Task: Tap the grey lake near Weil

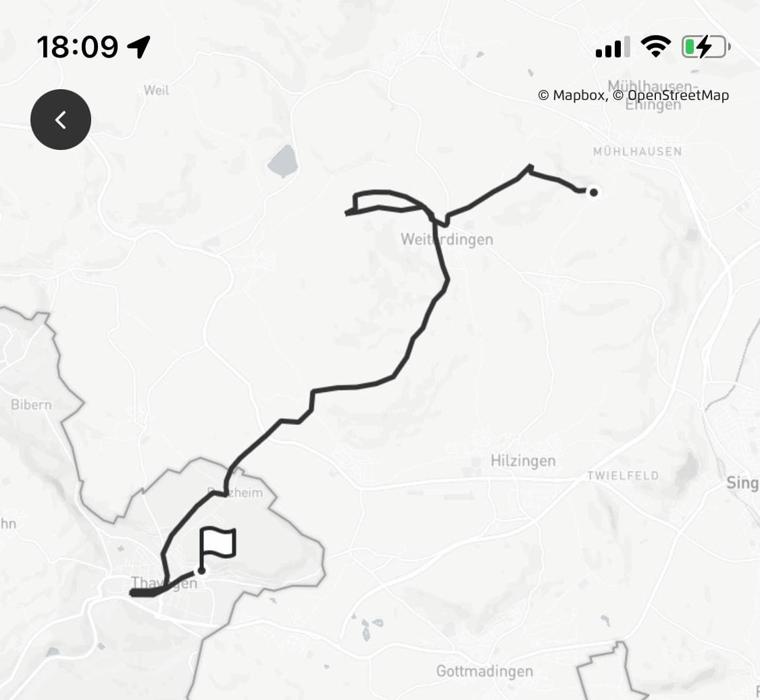Action: pos(283,161)
